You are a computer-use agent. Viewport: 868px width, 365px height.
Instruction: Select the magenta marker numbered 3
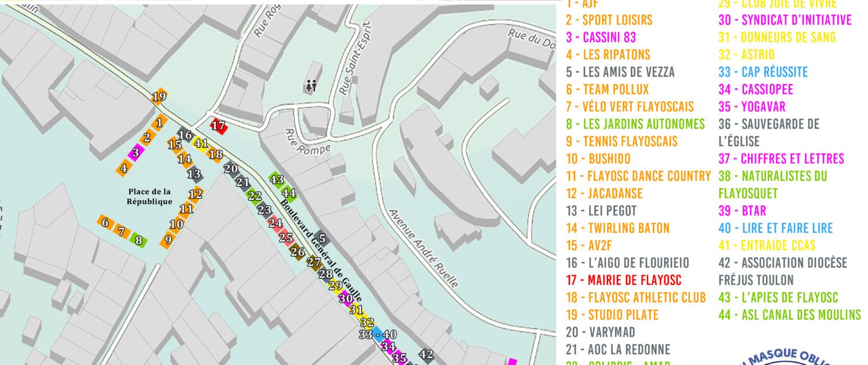click(135, 153)
